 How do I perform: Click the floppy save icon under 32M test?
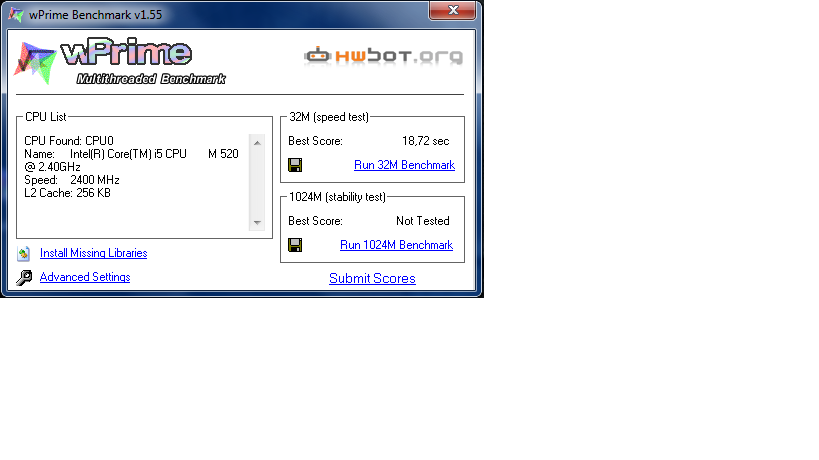[295, 165]
